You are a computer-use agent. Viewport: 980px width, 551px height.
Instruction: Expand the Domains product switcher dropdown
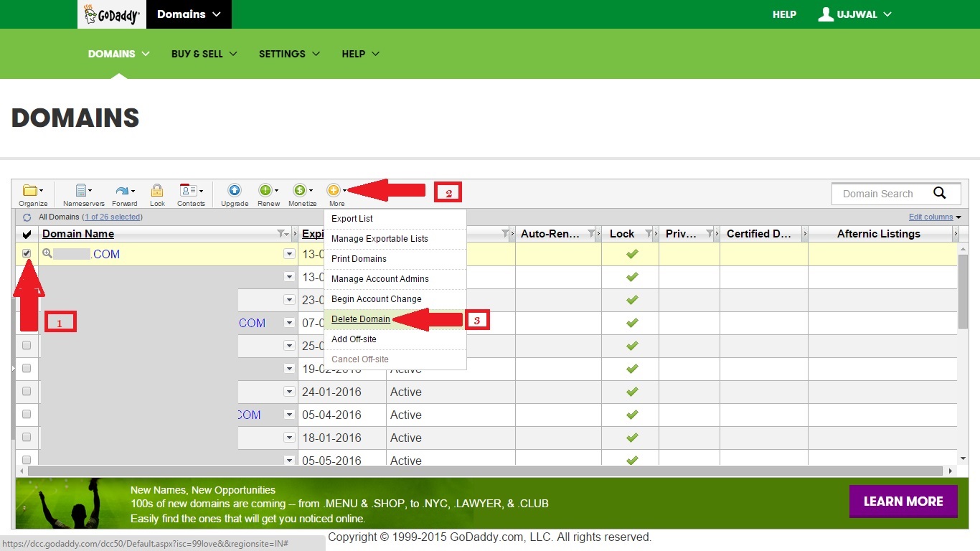pos(189,14)
